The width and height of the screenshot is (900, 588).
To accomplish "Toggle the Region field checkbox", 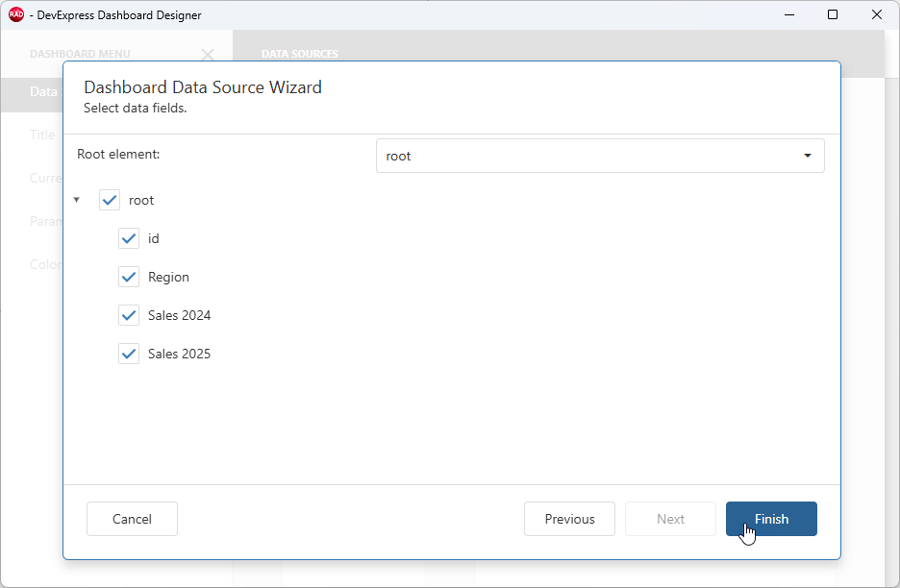I will point(129,277).
